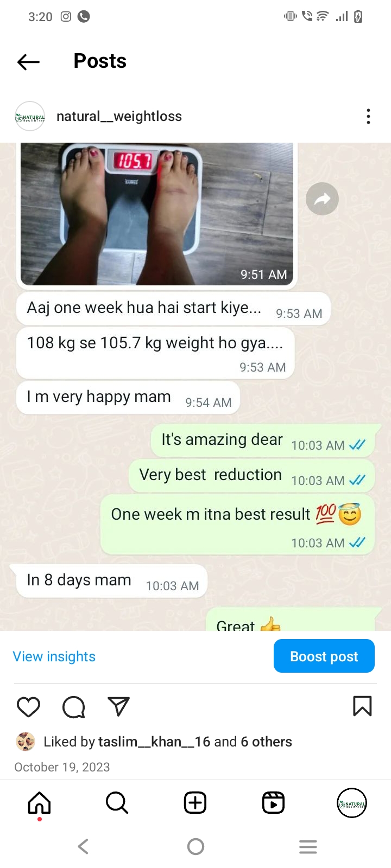Create new post with plus icon
The image size is (391, 868).
point(195,803)
